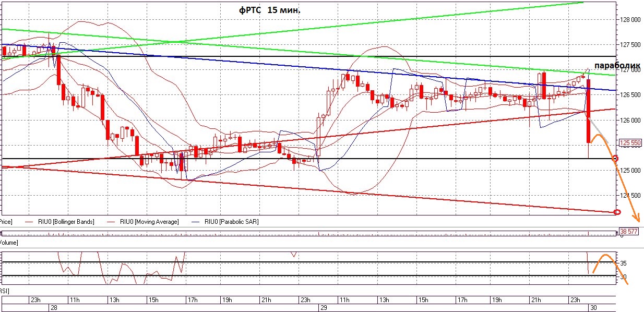This screenshot has height=312, width=644.
Task: Click the '128 000' price axis label
Action: [x=629, y=20]
